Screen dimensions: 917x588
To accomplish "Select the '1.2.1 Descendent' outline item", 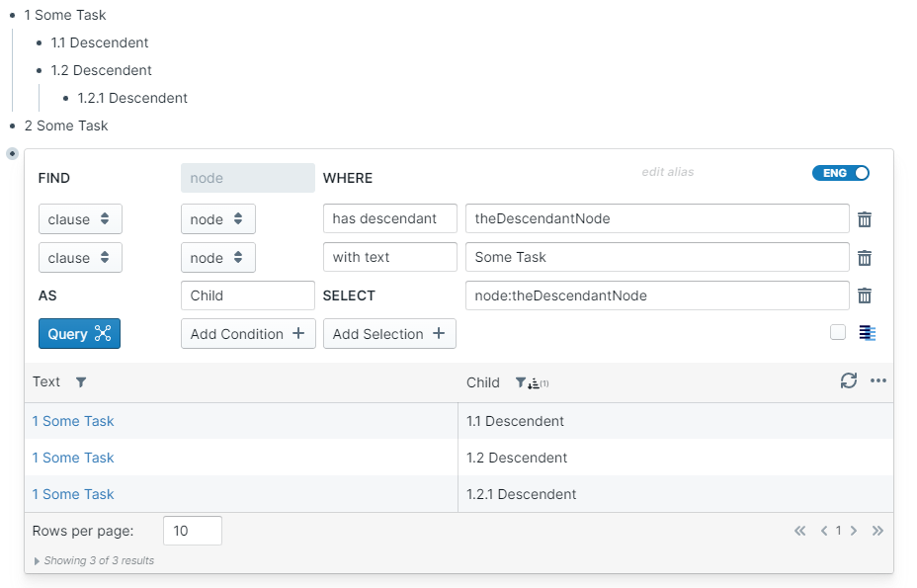I will 132,98.
